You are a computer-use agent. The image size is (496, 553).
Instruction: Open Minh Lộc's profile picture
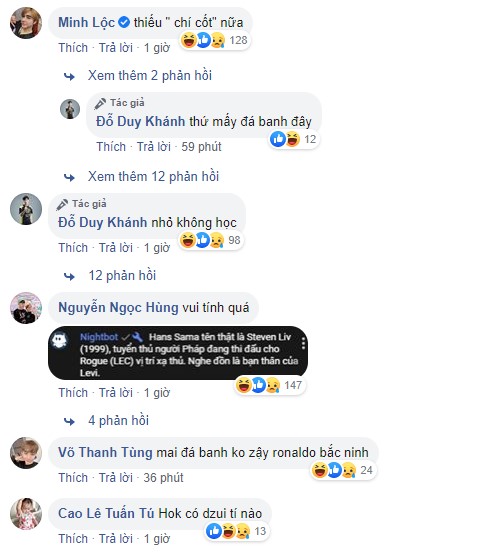[26, 23]
